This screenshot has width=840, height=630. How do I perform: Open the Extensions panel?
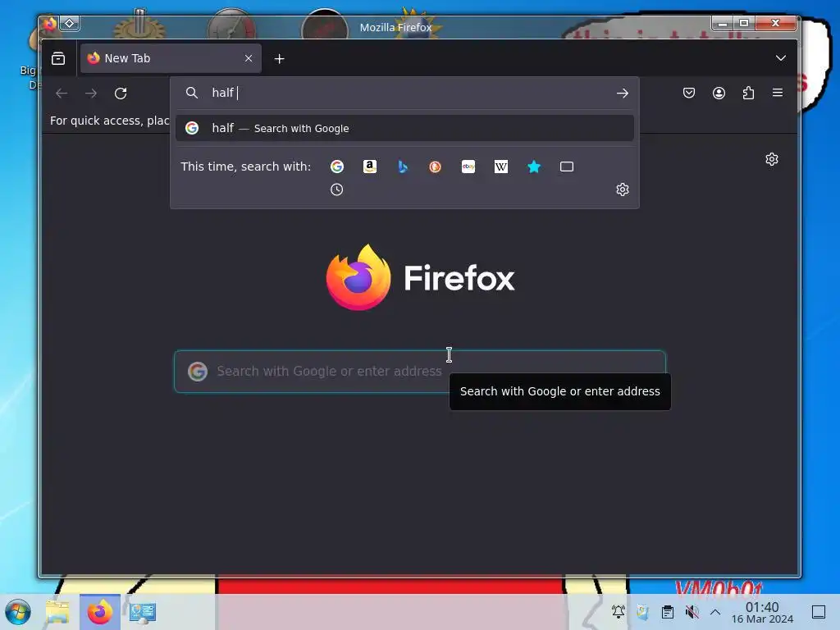tap(748, 94)
